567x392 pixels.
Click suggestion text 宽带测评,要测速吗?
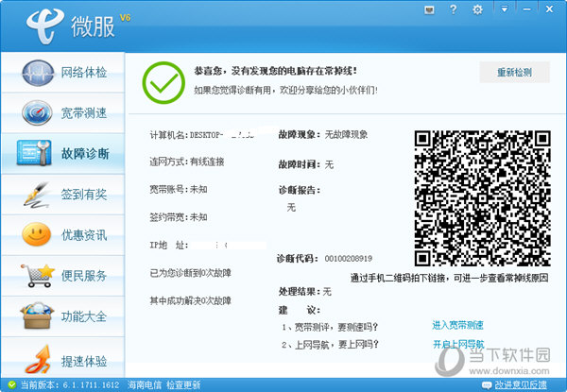(335, 327)
